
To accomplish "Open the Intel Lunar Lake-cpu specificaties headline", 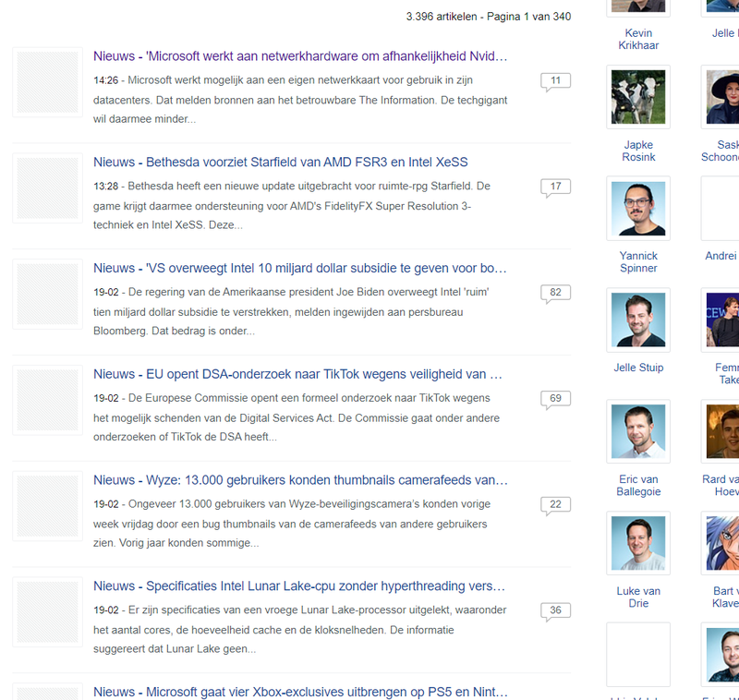I will (x=299, y=586).
